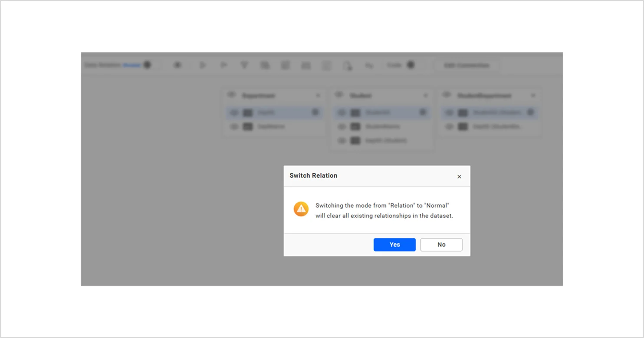Toggle the Code switch in the toolbar

(x=410, y=65)
